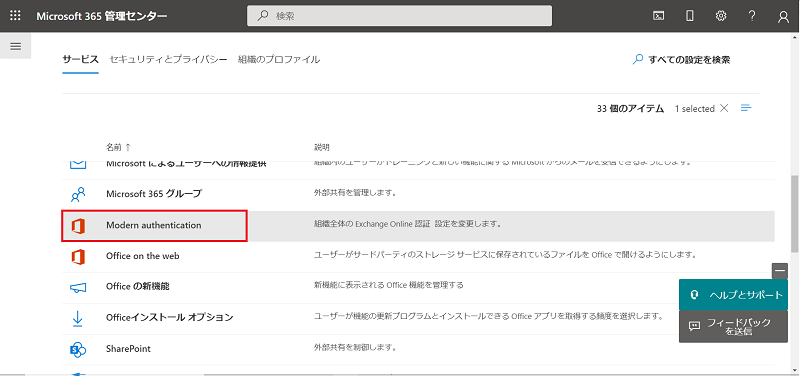Open the Officeインストール オプション setting
Image resolution: width=800 pixels, height=376 pixels.
pyautogui.click(x=169, y=317)
